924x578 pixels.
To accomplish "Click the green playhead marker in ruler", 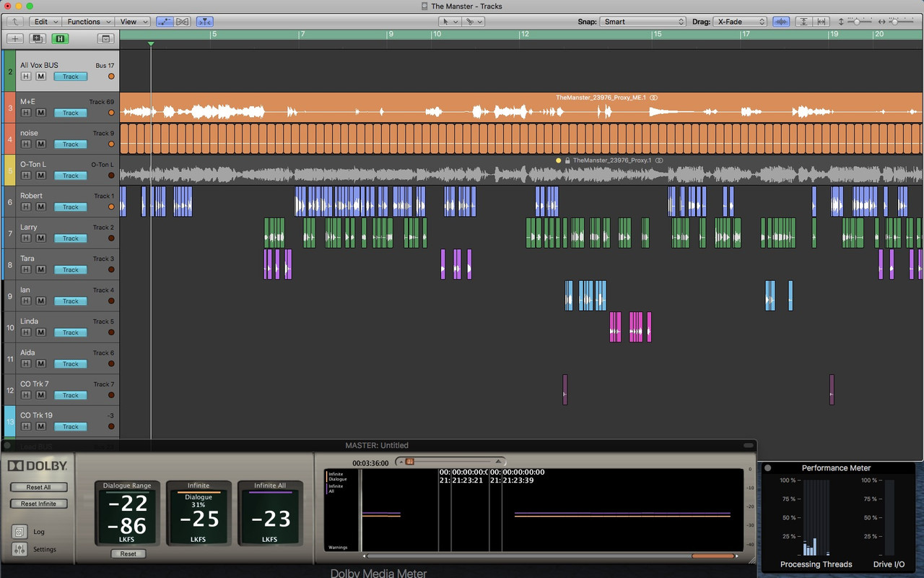I will [x=151, y=44].
